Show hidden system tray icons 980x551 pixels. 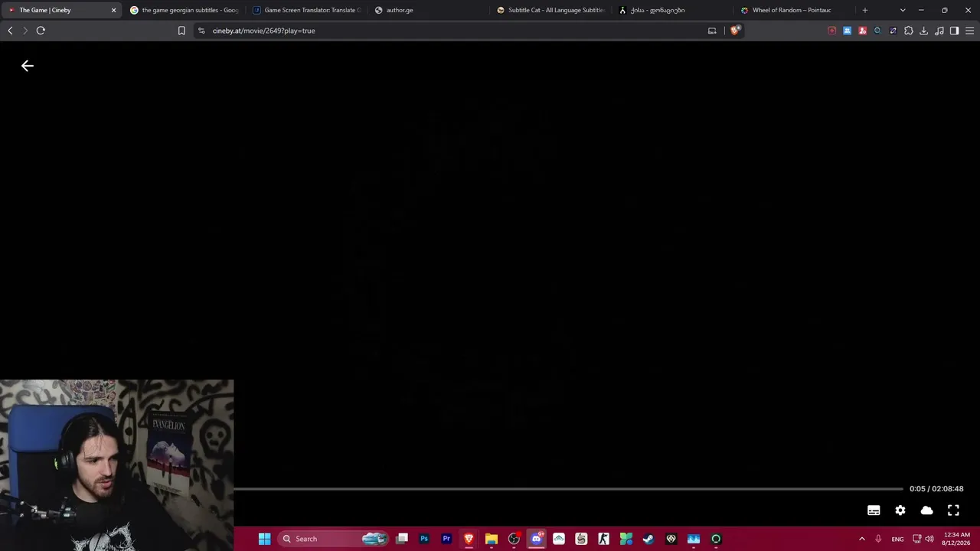pyautogui.click(x=861, y=539)
